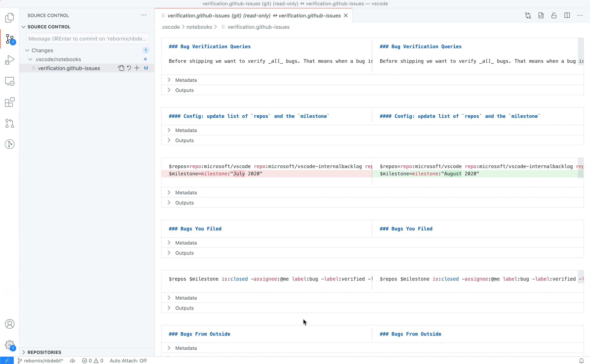Select the Save to file icon in diff toolbar
This screenshot has width=590, height=364.
point(541,16)
